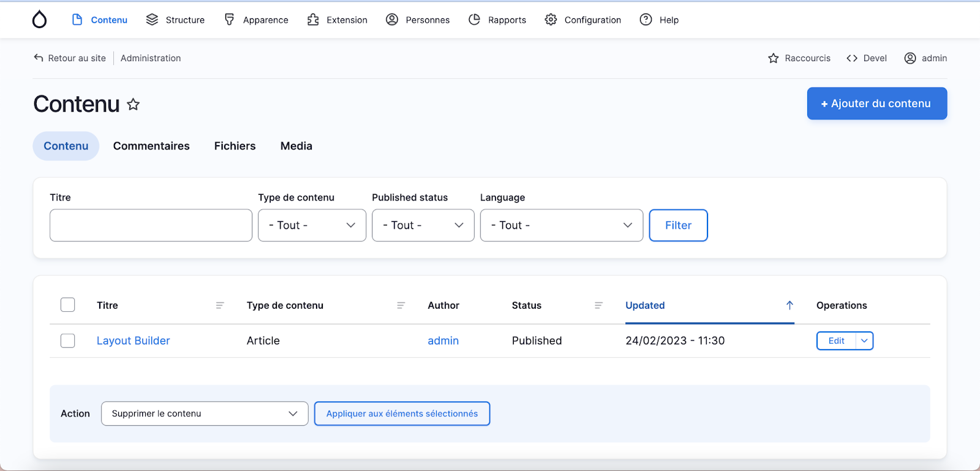Expand the Type de contenu filter dropdown
This screenshot has height=471, width=980.
(x=312, y=225)
